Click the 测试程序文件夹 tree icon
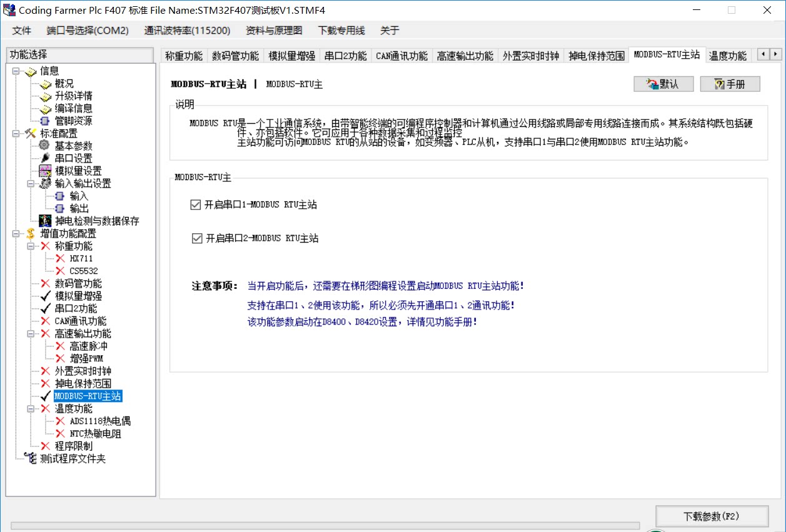786x532 pixels. [x=31, y=459]
